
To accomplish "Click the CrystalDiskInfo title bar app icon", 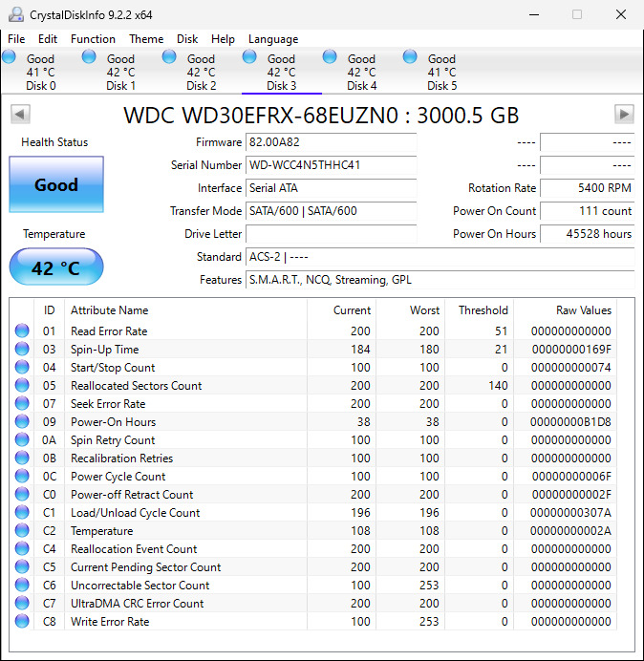I will pos(16,14).
